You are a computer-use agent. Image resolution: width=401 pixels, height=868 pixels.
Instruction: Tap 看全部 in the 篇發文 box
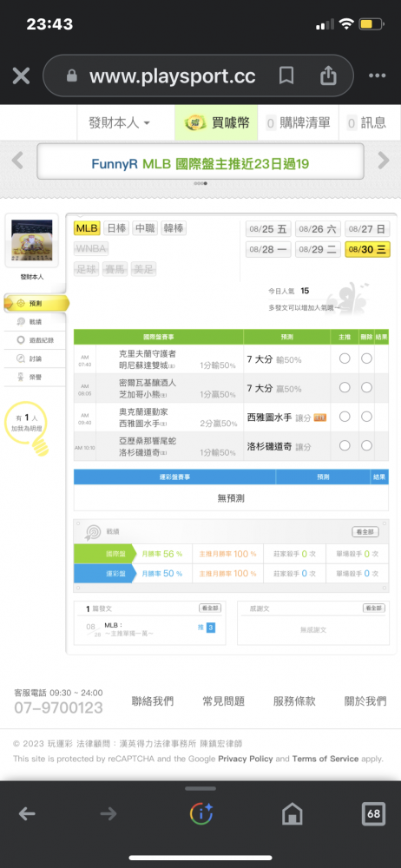(x=210, y=608)
